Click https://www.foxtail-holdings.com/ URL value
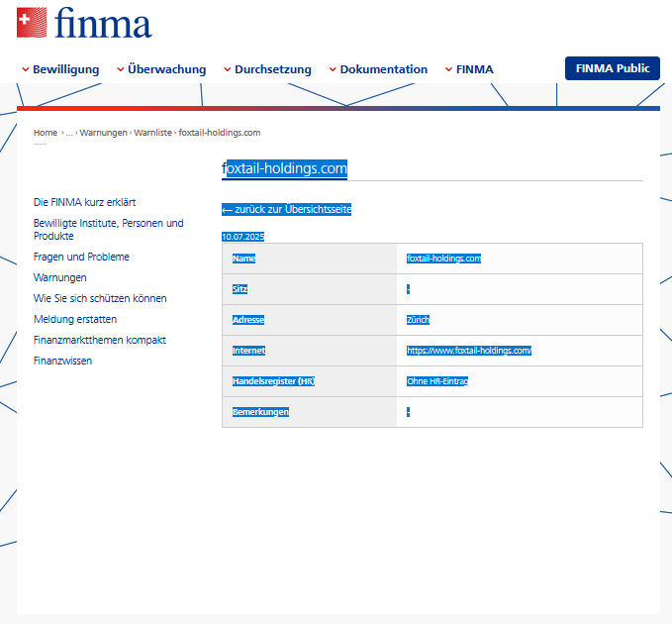 point(469,351)
